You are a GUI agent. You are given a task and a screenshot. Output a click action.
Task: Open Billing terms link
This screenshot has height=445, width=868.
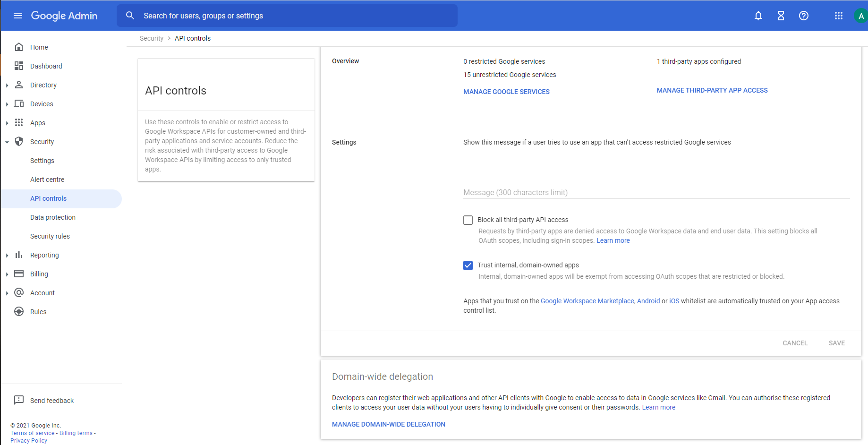coord(76,433)
